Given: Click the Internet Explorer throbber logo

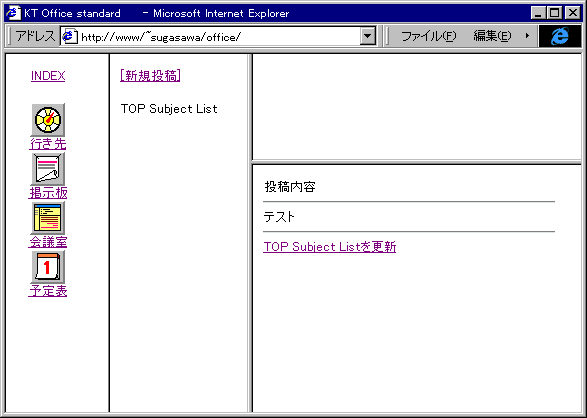Looking at the screenshot, I should pos(560,36).
